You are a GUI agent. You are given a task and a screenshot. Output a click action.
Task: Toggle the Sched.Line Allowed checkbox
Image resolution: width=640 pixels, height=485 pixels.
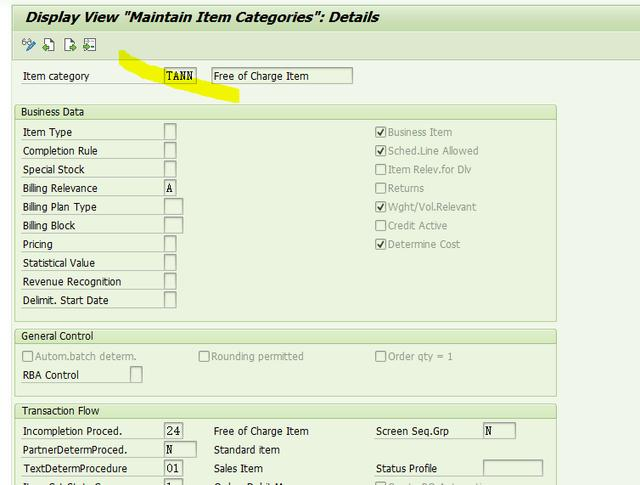coord(381,151)
